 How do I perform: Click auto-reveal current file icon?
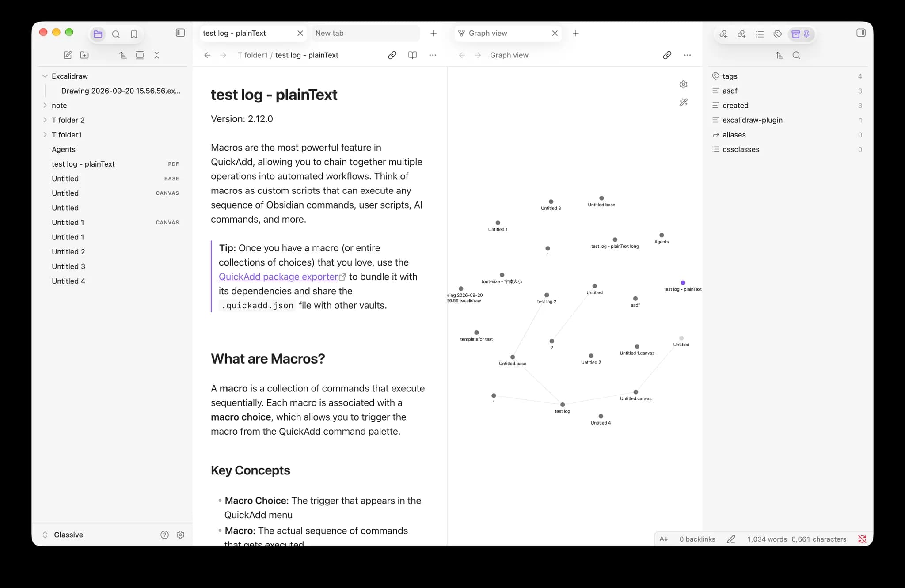click(140, 55)
